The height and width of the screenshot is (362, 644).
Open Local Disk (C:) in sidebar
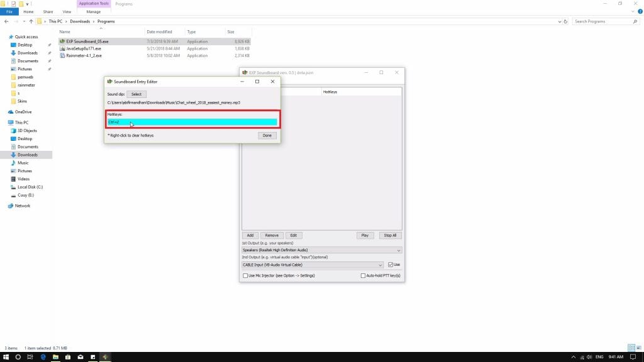[x=30, y=187]
